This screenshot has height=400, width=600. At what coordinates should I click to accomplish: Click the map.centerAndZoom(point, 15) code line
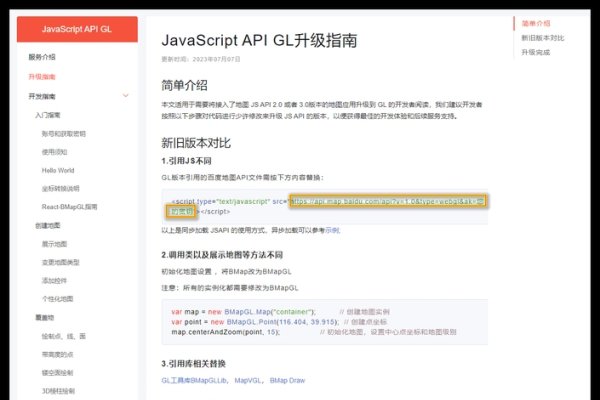coord(314,332)
